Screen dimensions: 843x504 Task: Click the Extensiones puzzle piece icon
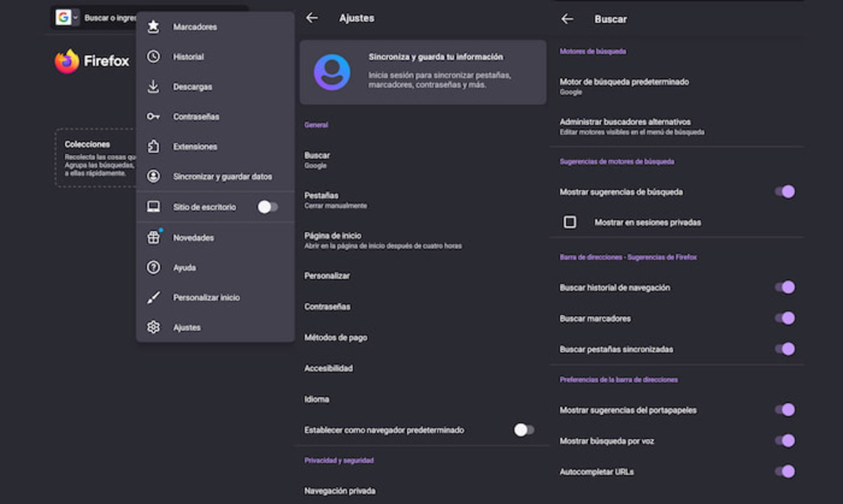tap(153, 146)
